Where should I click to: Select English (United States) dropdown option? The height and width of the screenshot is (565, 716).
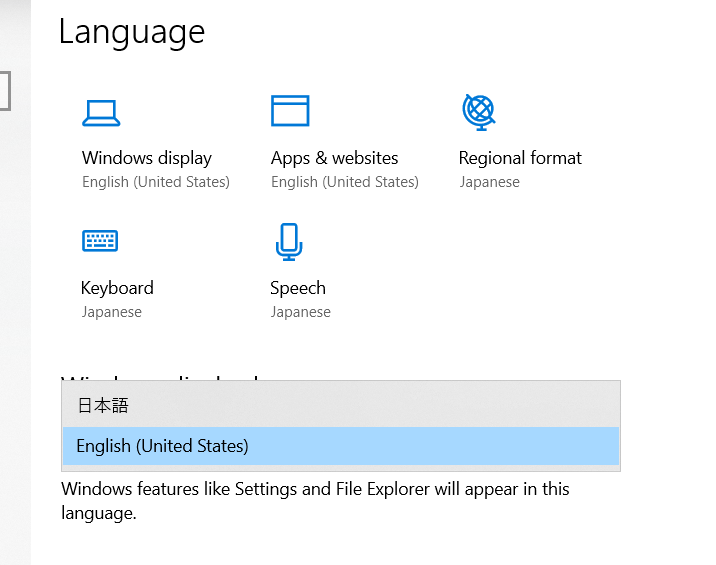coord(341,446)
